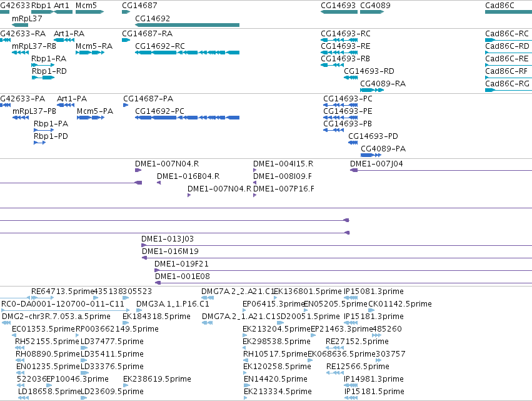Select the Cad86C-RD transcript label
Image resolution: width=532 pixels, height=401 pixels.
(507, 46)
